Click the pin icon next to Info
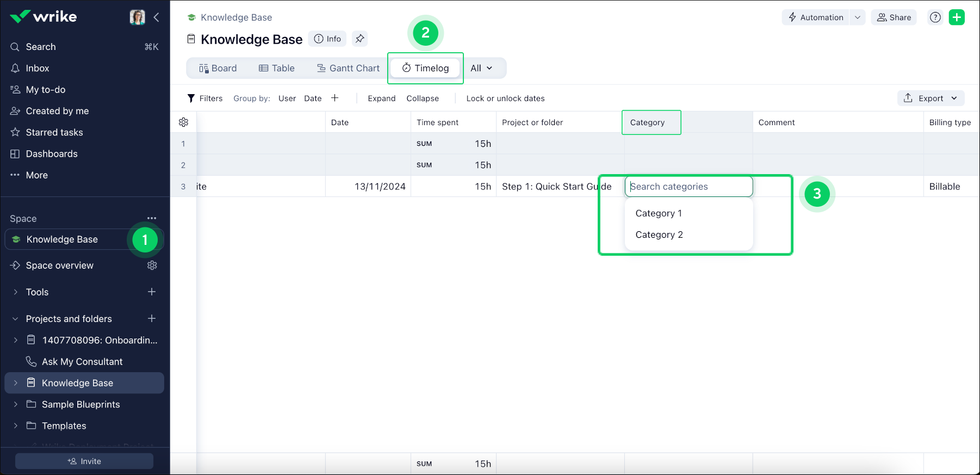The height and width of the screenshot is (475, 980). pyautogui.click(x=359, y=39)
